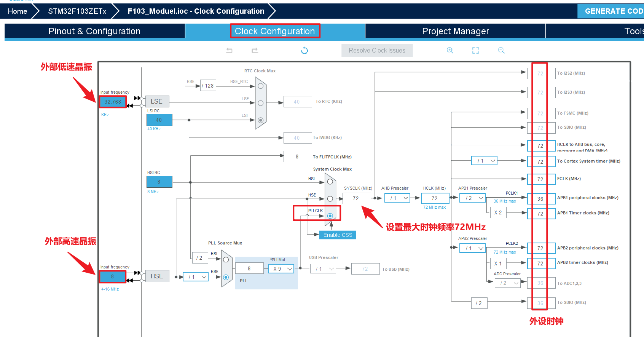
Task: Click the To IWDG (KHz) value box
Action: point(298,138)
